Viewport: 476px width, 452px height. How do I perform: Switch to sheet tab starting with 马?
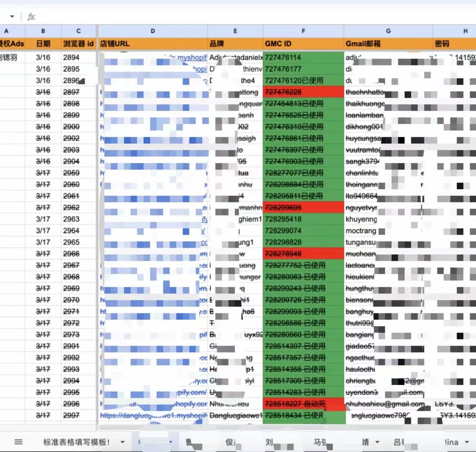click(320, 442)
